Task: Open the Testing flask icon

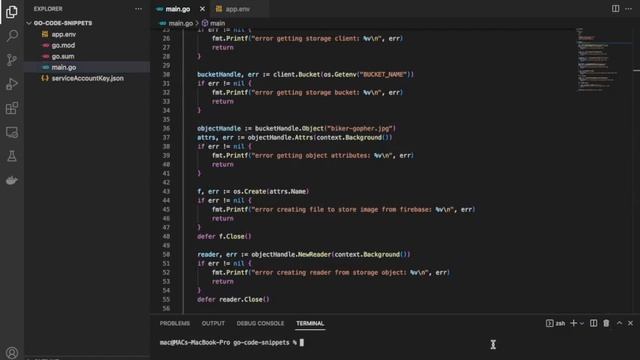Action: click(12, 156)
